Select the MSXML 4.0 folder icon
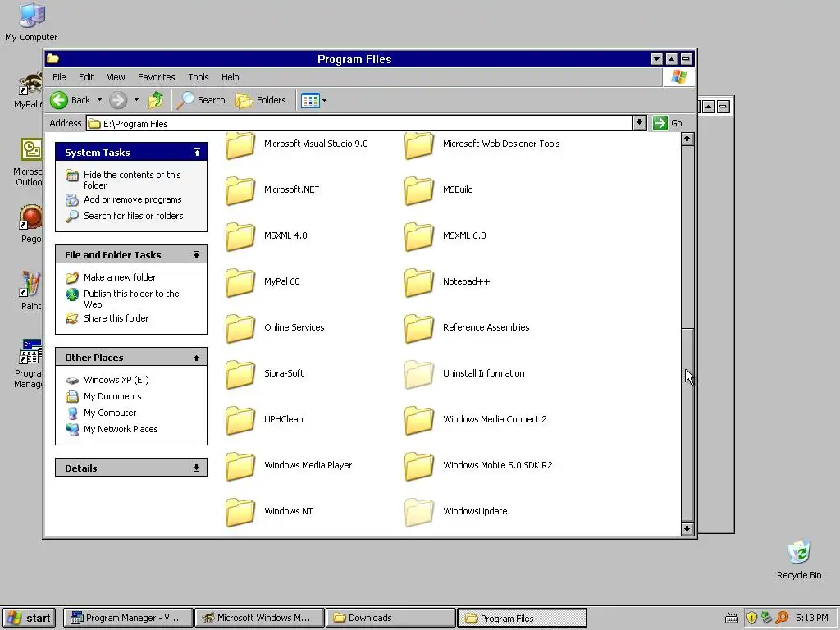 pyautogui.click(x=240, y=236)
